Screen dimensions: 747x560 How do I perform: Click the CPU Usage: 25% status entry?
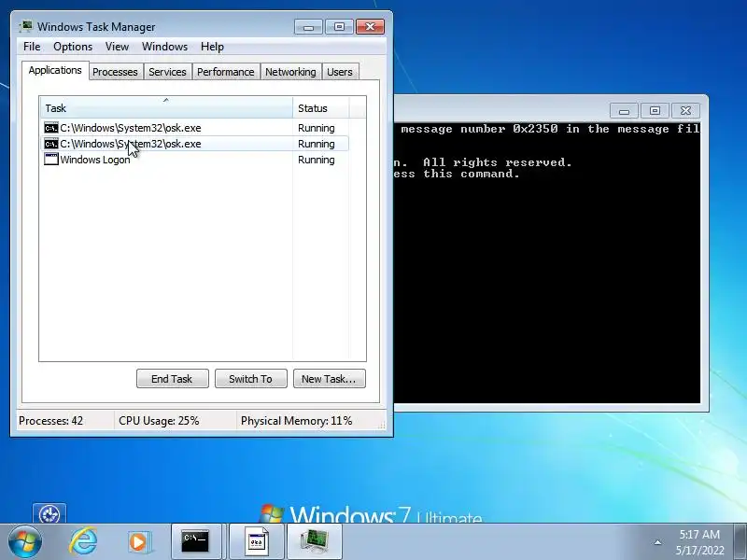click(x=159, y=421)
